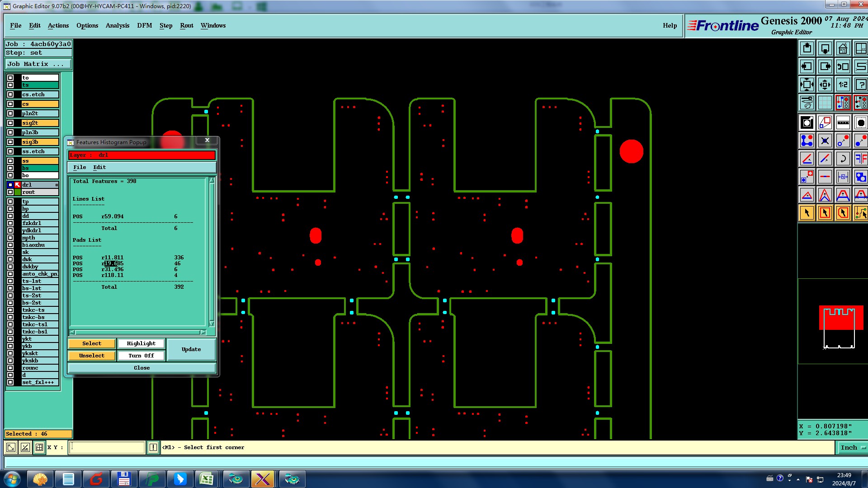Toggle the npth layer checkbox
The image size is (868, 488).
tap(10, 238)
